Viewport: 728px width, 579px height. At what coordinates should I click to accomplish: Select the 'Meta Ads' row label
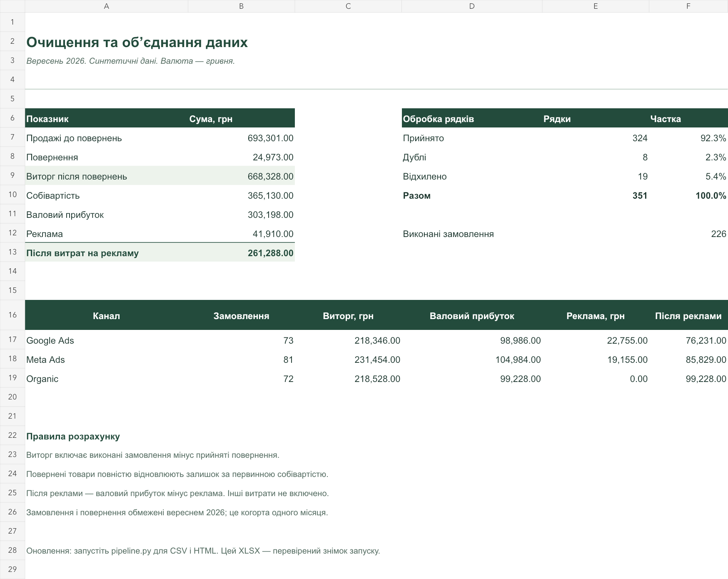pos(45,359)
